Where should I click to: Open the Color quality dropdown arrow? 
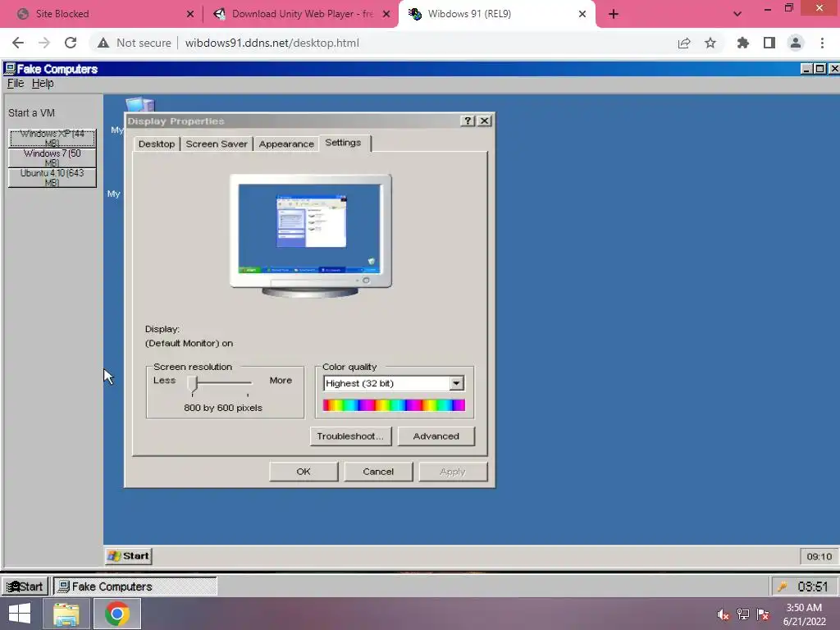(456, 383)
